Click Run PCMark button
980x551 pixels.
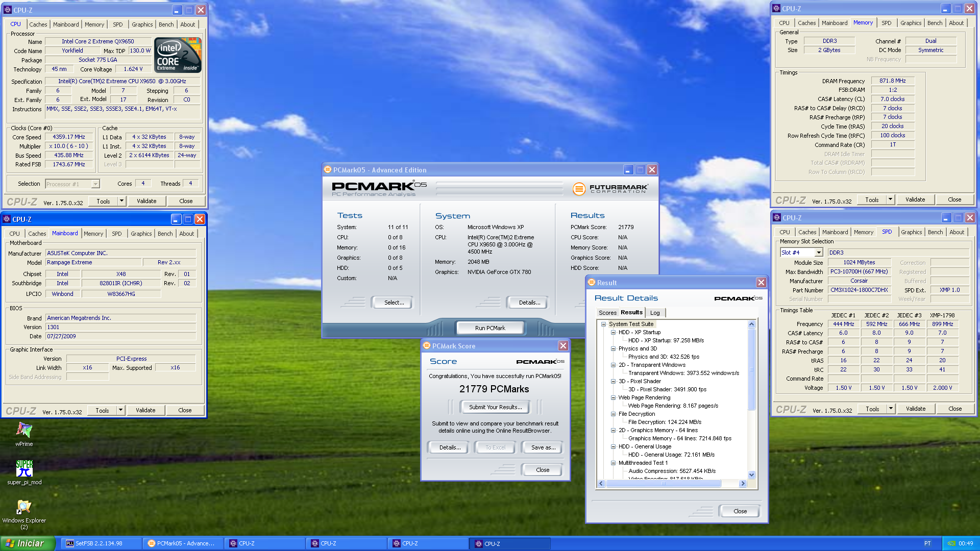[x=490, y=328]
